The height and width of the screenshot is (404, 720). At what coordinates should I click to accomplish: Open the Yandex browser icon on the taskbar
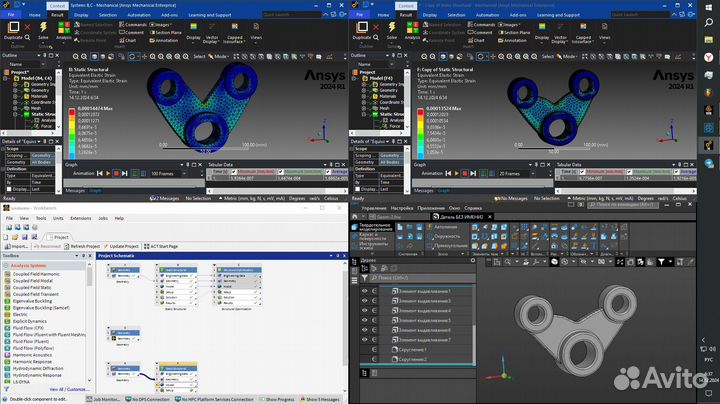[709, 57]
